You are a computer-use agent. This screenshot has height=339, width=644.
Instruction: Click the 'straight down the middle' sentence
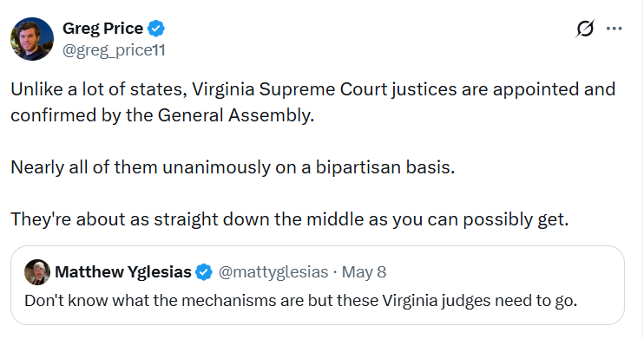[289, 219]
